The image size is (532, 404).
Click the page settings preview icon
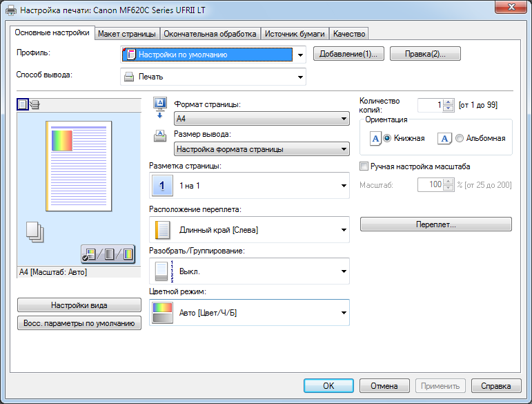[x=22, y=104]
